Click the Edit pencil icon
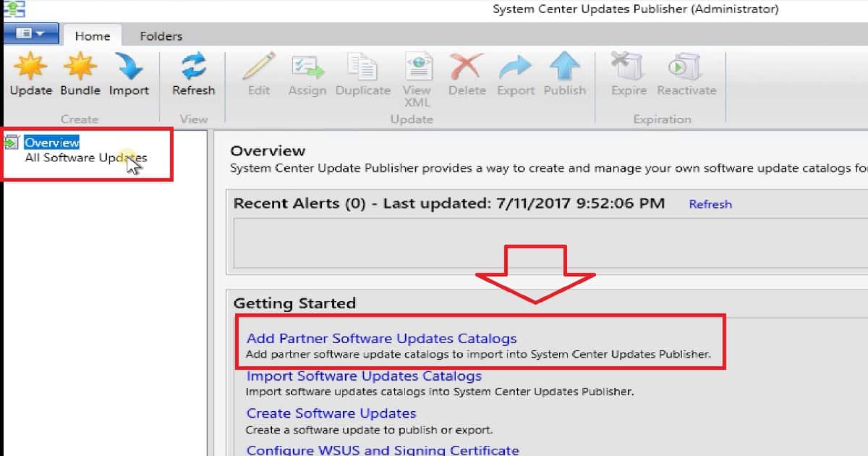Screen dimensions: 868x456 coord(258,67)
